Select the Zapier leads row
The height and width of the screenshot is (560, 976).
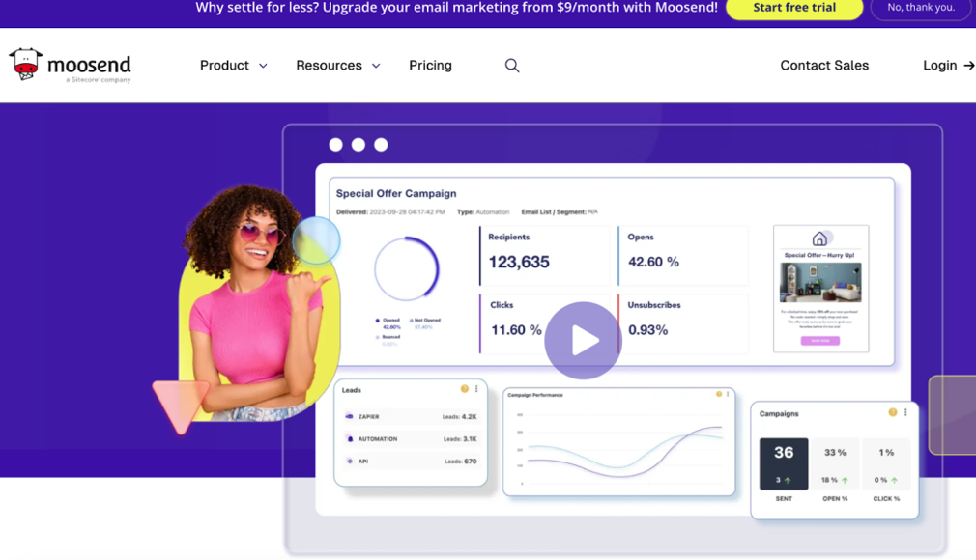tap(411, 417)
